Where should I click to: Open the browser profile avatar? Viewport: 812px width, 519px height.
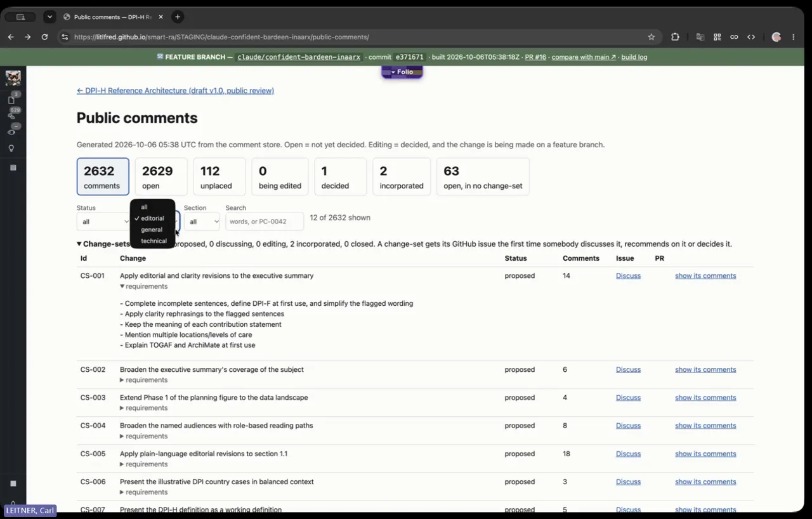(x=776, y=37)
